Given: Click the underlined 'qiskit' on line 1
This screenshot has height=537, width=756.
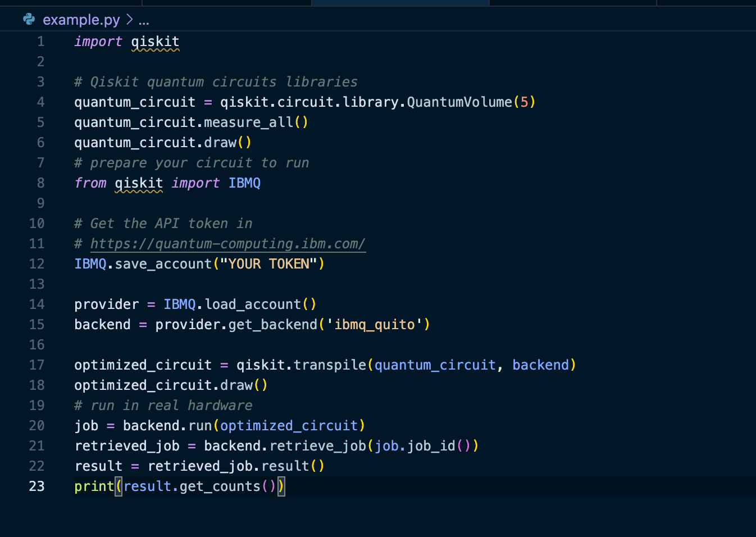Looking at the screenshot, I should pyautogui.click(x=156, y=41).
